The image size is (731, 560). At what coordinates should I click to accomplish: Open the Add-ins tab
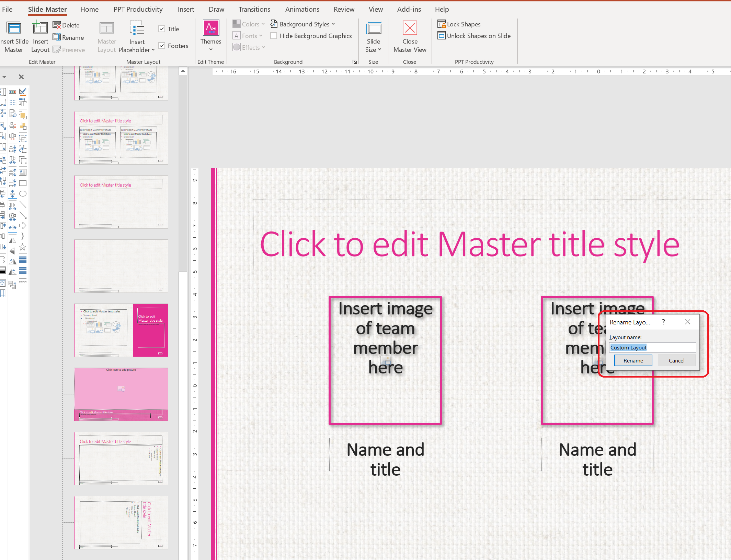(x=409, y=9)
